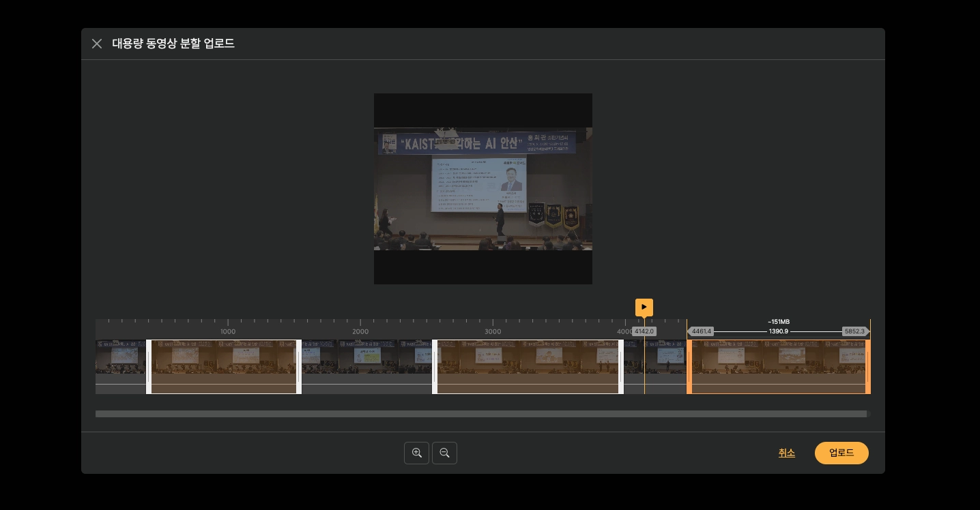Click the orange segment's right trim handle
Image resolution: width=980 pixels, height=510 pixels.
click(867, 367)
